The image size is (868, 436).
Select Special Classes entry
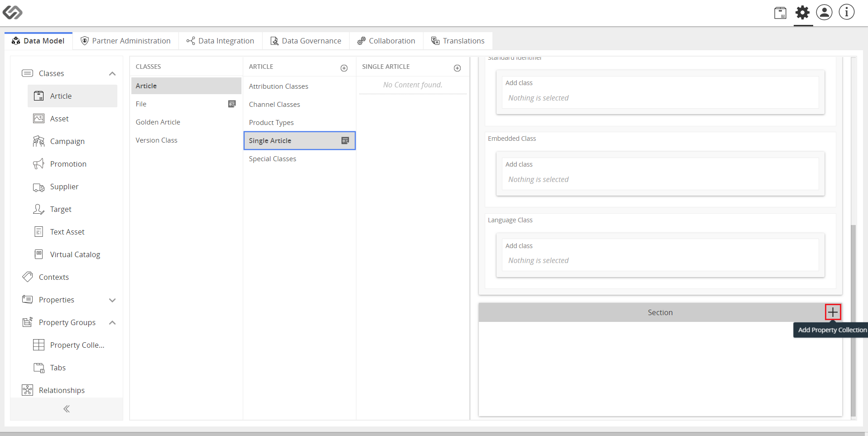click(x=299, y=159)
